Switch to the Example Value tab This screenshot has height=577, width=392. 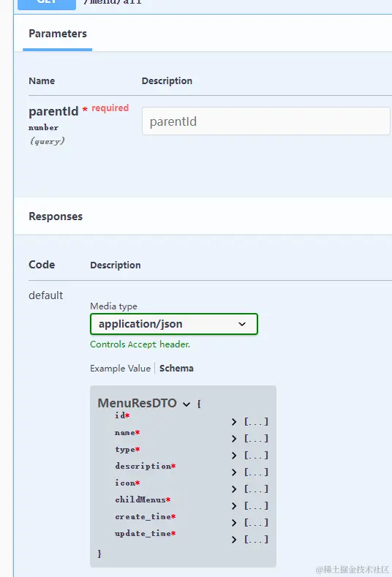[x=121, y=369]
